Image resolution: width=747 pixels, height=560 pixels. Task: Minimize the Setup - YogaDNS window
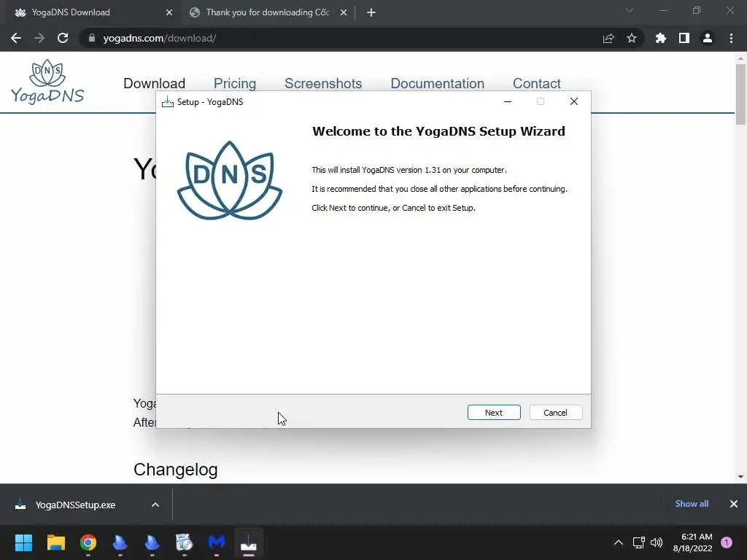coord(508,101)
